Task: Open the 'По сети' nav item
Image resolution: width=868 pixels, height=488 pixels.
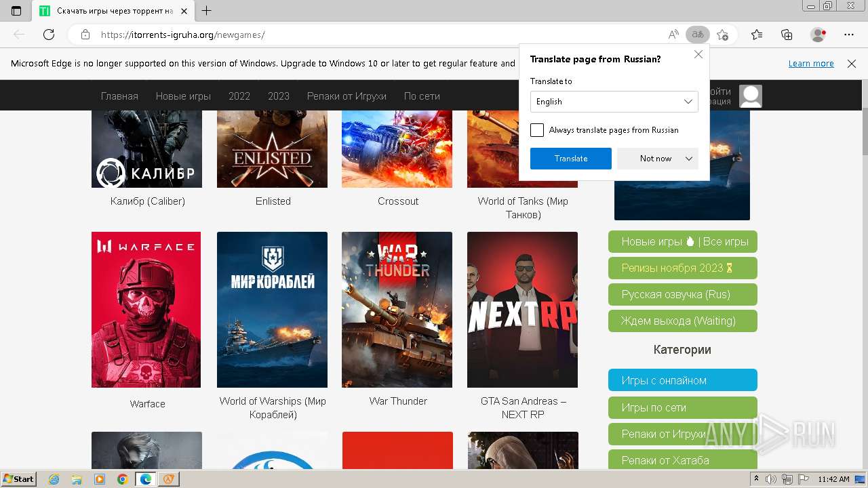Action: [422, 96]
